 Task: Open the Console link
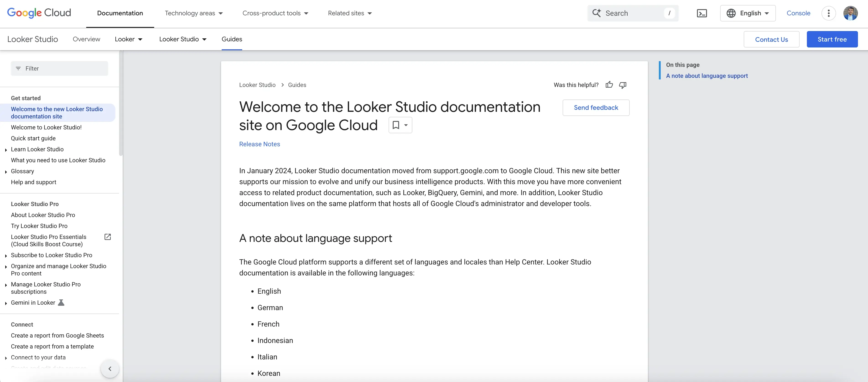(798, 13)
